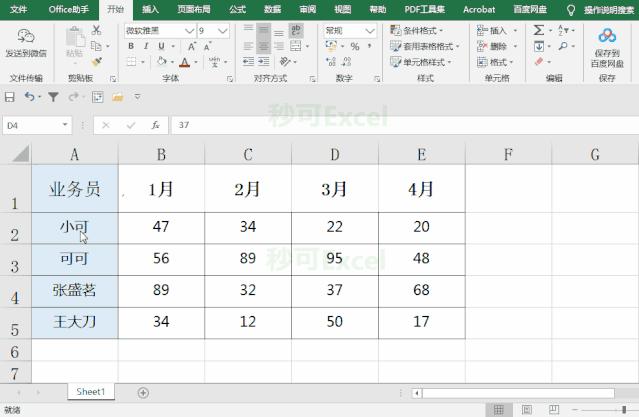Click the AutoSum sigma icon
The height and width of the screenshot is (417, 639).
(x=539, y=30)
